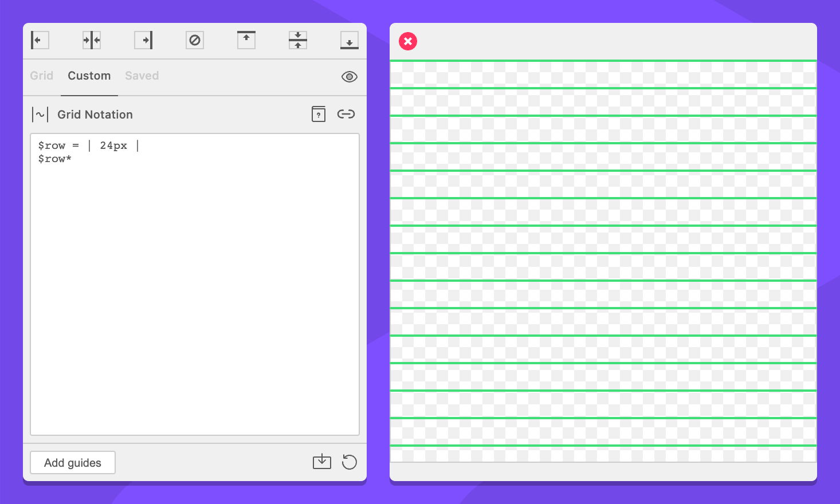Add guide to bottom edge
This screenshot has width=840, height=504.
(x=349, y=40)
